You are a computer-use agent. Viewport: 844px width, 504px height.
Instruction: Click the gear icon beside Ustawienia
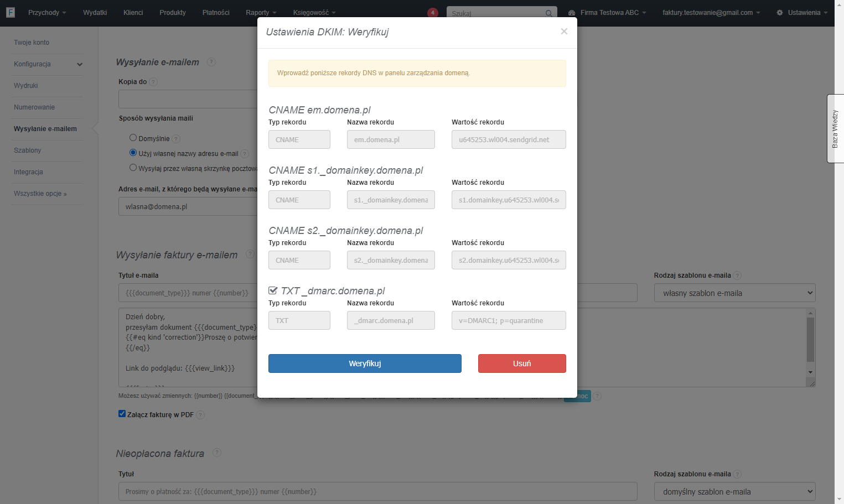click(780, 13)
